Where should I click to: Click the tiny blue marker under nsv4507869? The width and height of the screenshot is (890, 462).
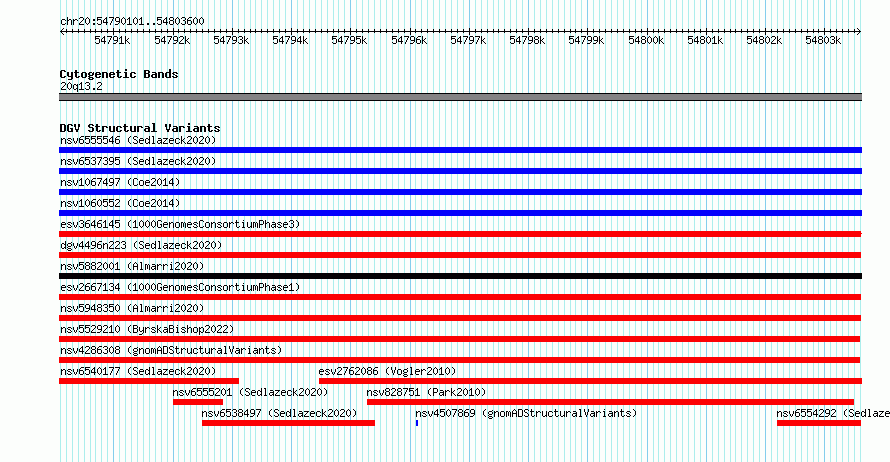pyautogui.click(x=417, y=423)
